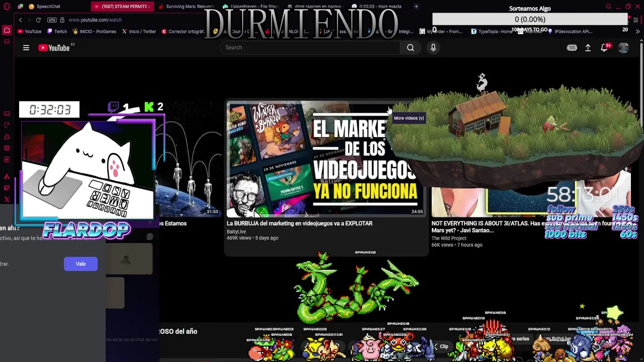Open the UploadHaven File Sharing tab
This screenshot has width=644, height=362.
click(x=250, y=7)
